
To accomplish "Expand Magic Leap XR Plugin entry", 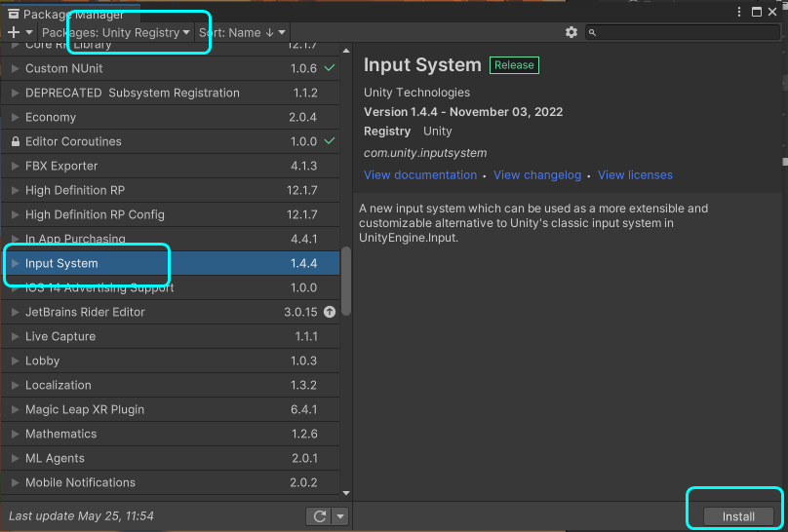I will click(15, 409).
